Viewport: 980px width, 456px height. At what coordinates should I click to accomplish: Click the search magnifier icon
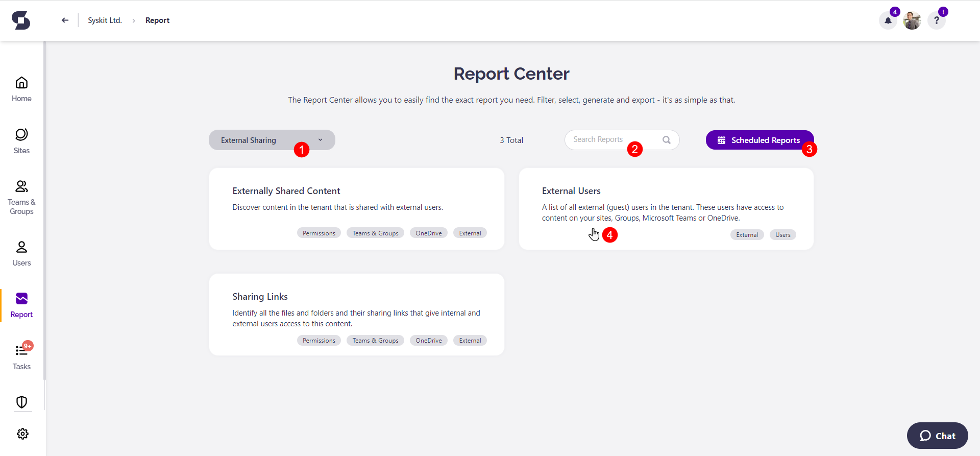[x=667, y=140]
